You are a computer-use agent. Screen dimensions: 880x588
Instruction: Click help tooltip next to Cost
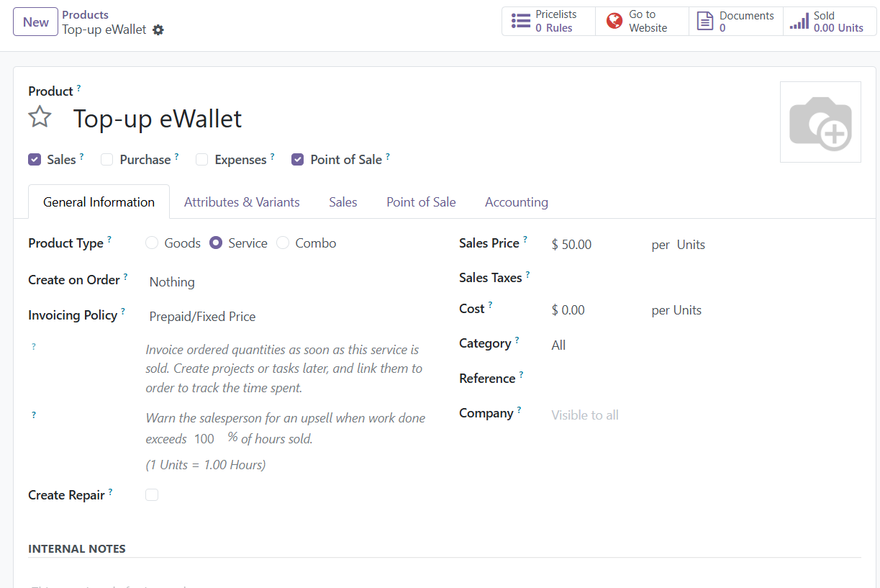pyautogui.click(x=490, y=305)
